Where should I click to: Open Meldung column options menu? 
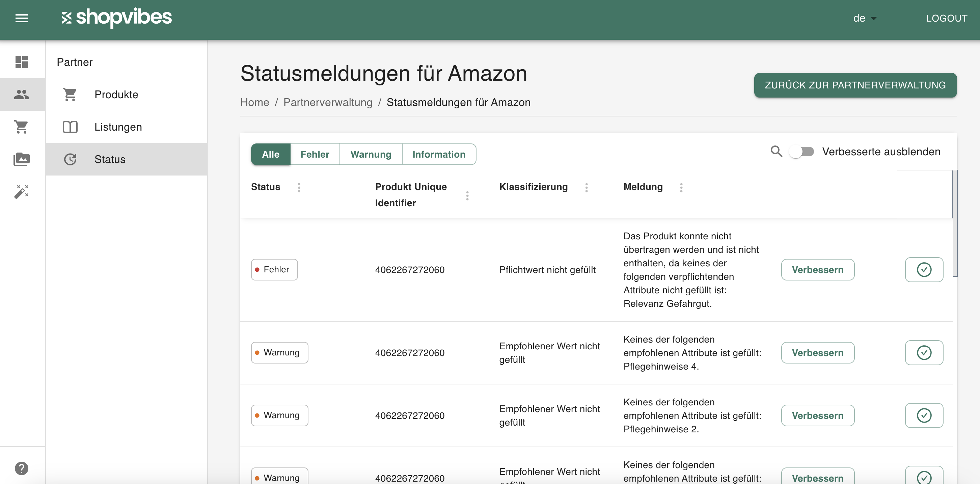pos(681,187)
